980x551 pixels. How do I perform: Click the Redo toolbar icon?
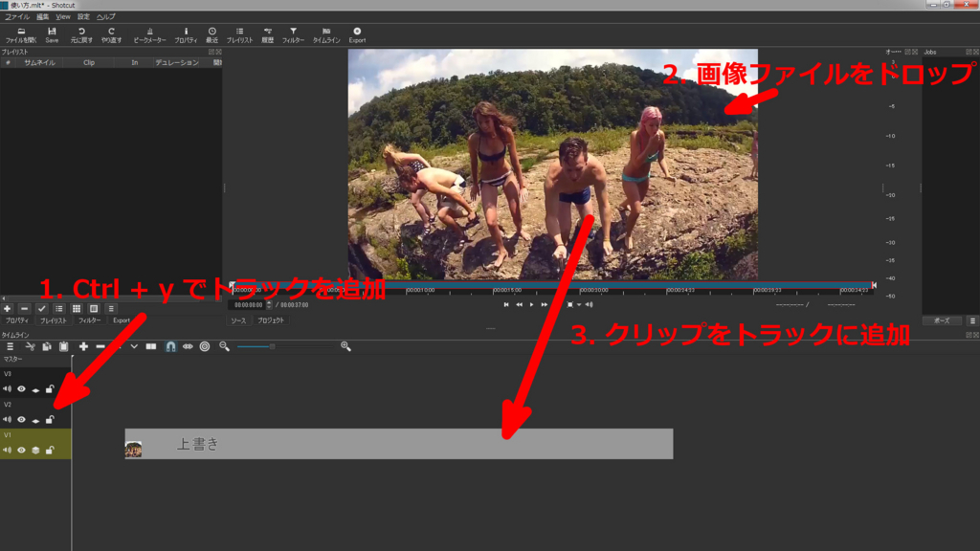click(x=111, y=35)
